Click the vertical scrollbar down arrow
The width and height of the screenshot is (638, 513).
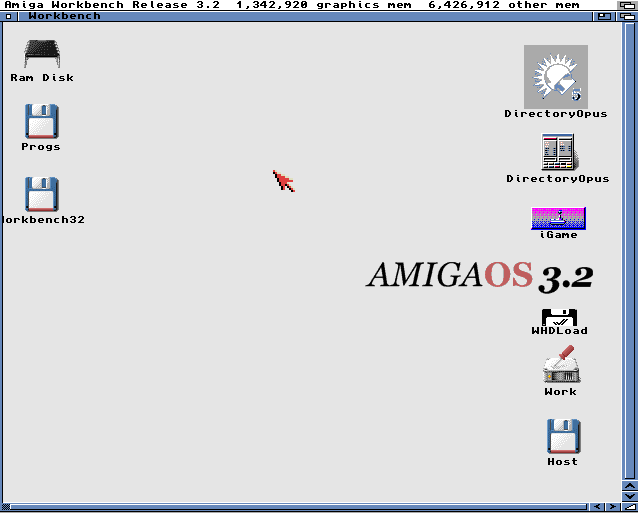coord(630,496)
